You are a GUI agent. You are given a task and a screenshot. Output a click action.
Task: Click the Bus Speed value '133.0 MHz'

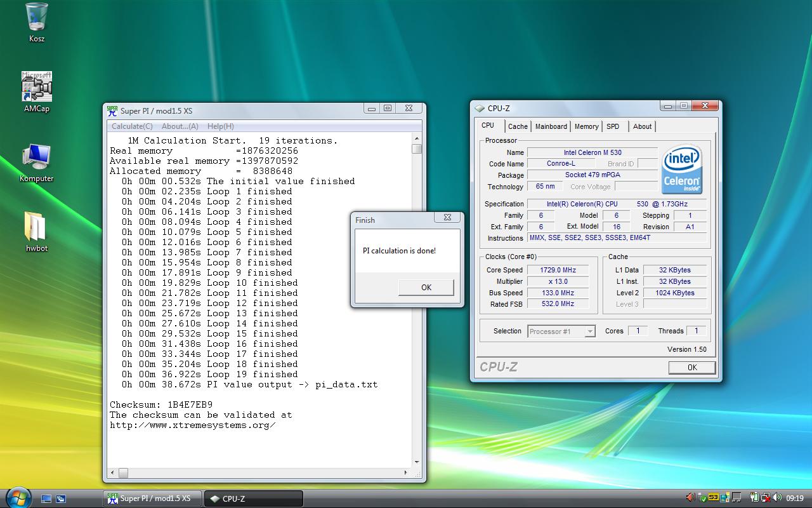pos(557,293)
